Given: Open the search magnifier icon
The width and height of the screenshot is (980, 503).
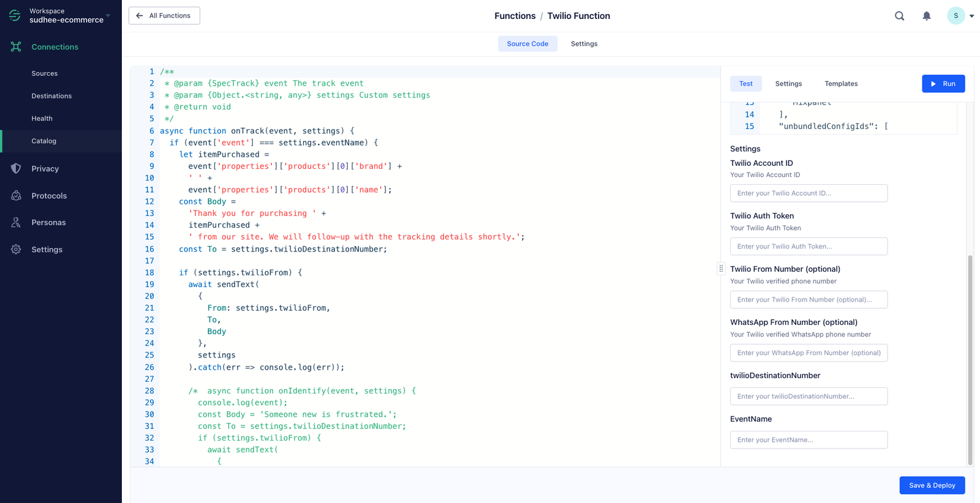Looking at the screenshot, I should pos(899,16).
